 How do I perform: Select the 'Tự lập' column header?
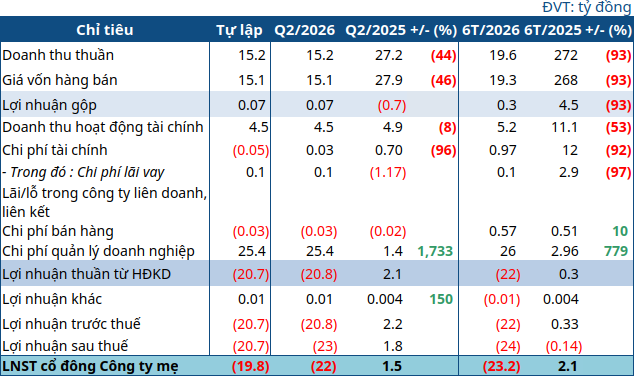coord(239,30)
